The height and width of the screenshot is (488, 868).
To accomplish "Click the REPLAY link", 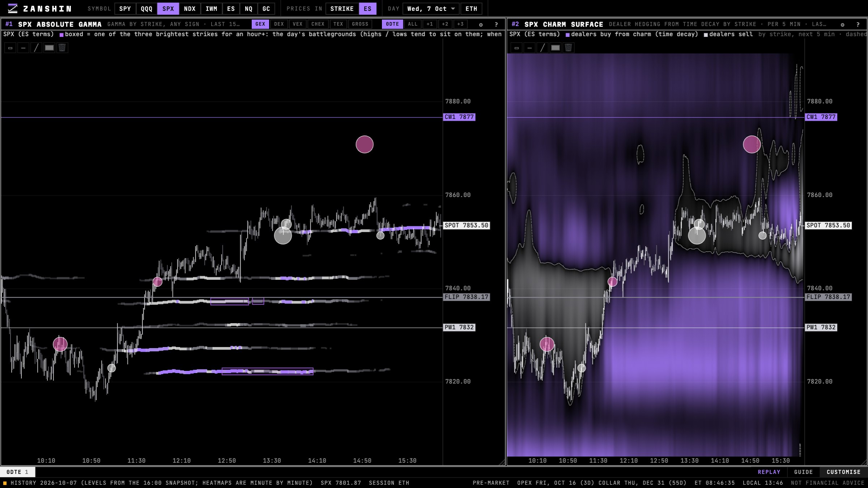I will [x=769, y=472].
